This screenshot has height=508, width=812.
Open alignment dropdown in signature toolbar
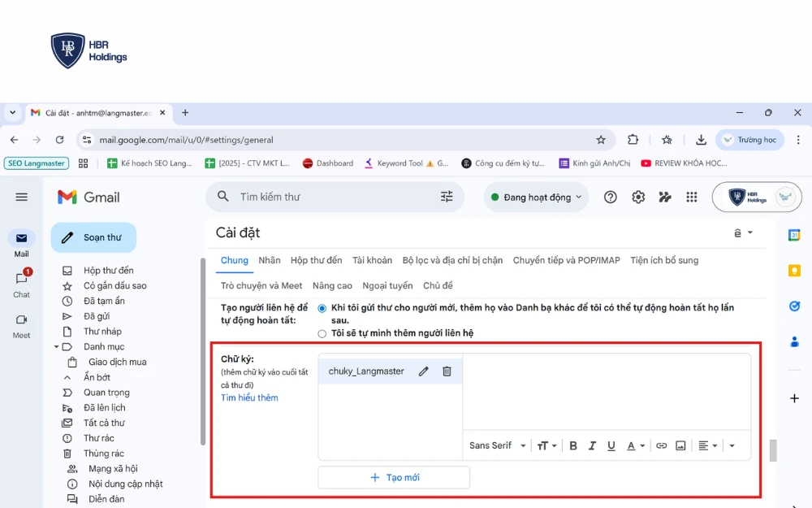click(707, 445)
